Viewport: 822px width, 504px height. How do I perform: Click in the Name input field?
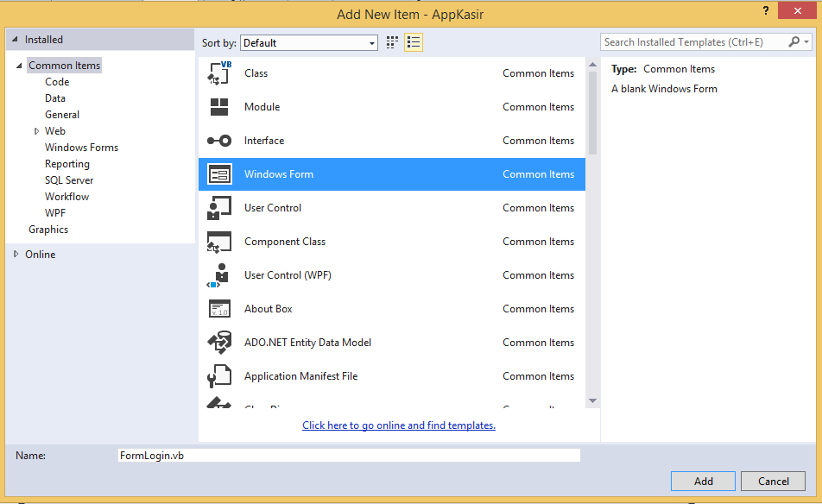(x=349, y=456)
